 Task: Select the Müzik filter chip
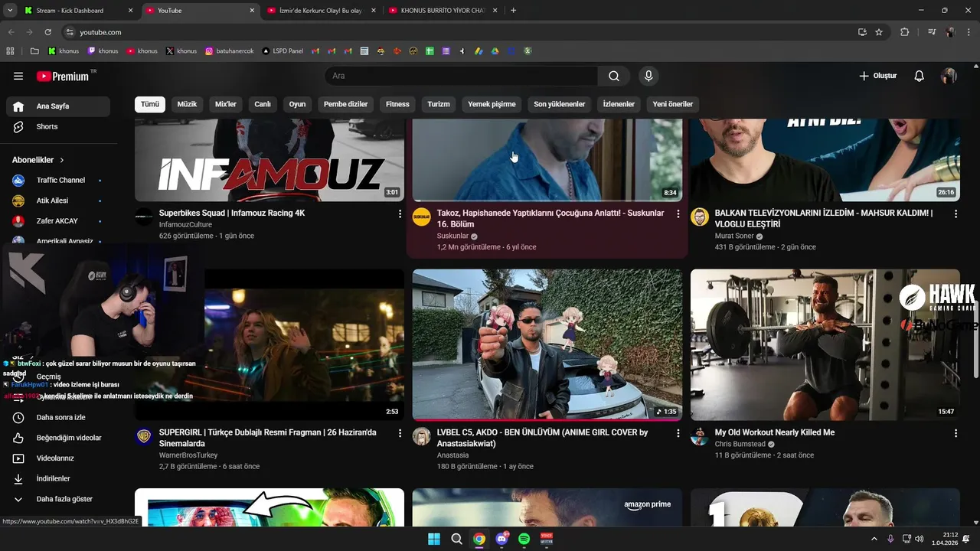pos(187,104)
